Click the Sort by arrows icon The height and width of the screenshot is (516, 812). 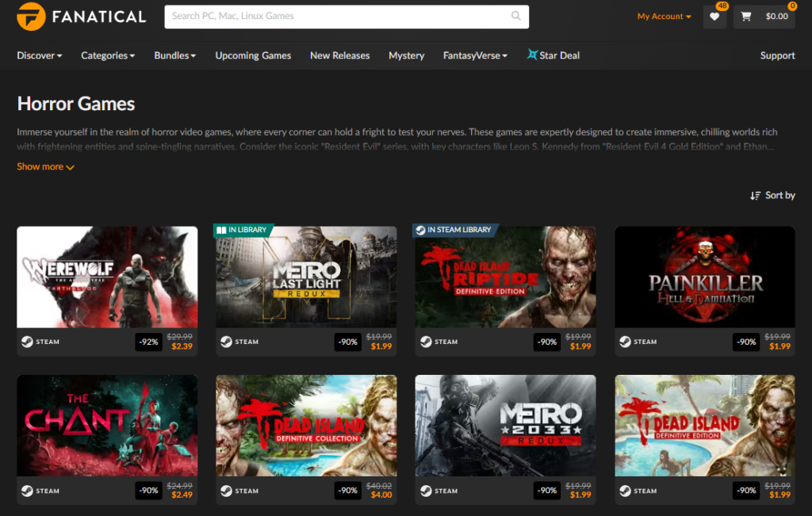click(x=756, y=196)
